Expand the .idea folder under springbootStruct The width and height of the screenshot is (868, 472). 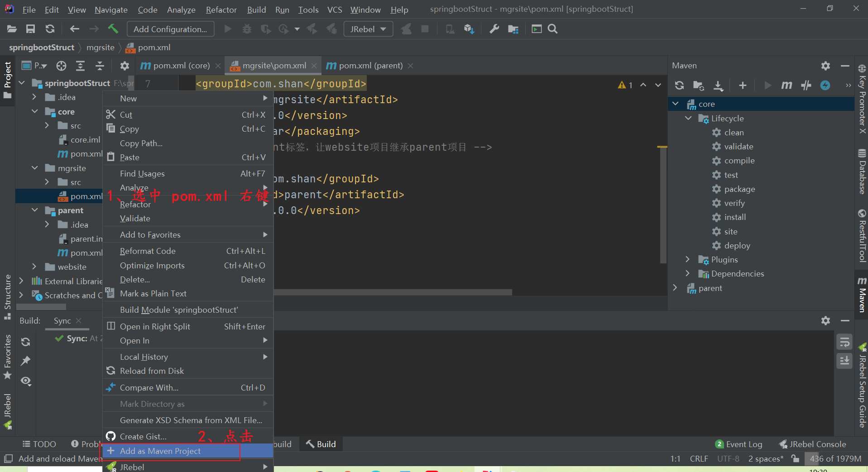[34, 97]
